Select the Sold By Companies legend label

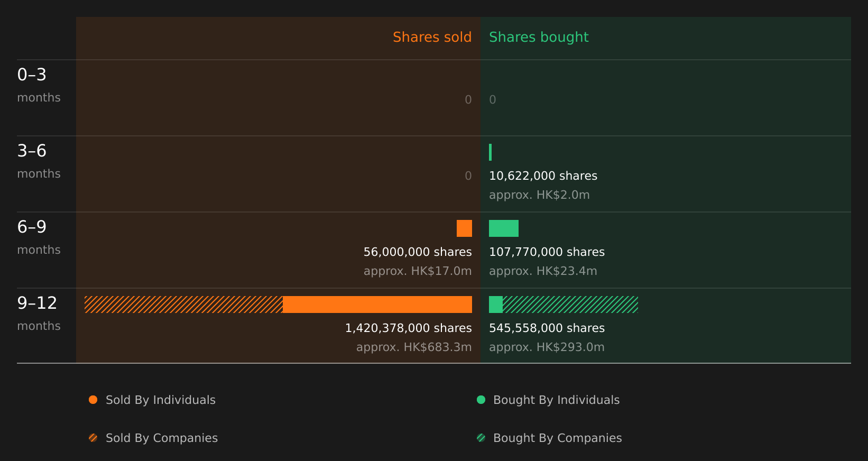(162, 438)
